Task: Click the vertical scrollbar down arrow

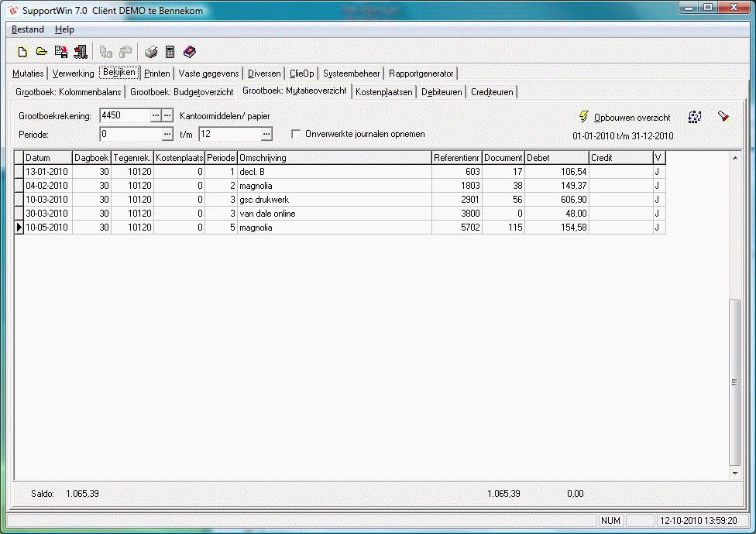Action: pos(735,473)
